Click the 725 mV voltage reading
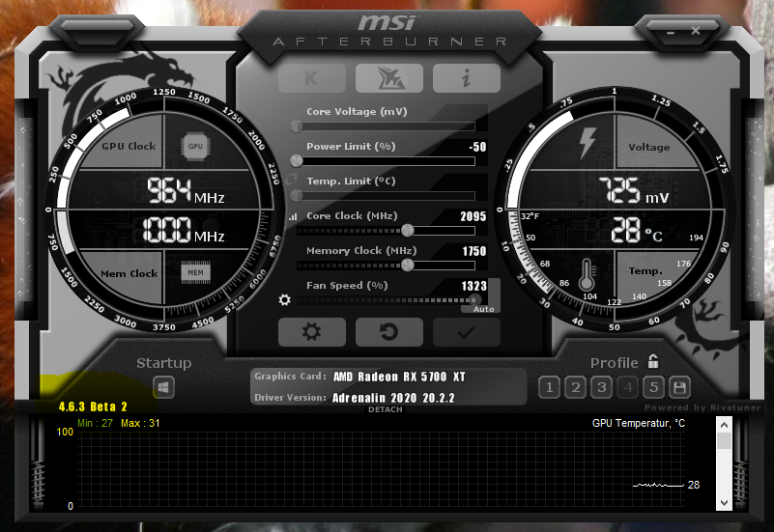Viewport: 774px width, 532px height. click(x=634, y=191)
